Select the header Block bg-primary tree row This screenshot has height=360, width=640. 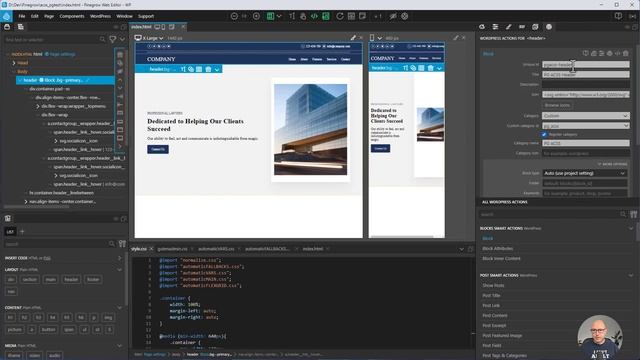pyautogui.click(x=65, y=80)
